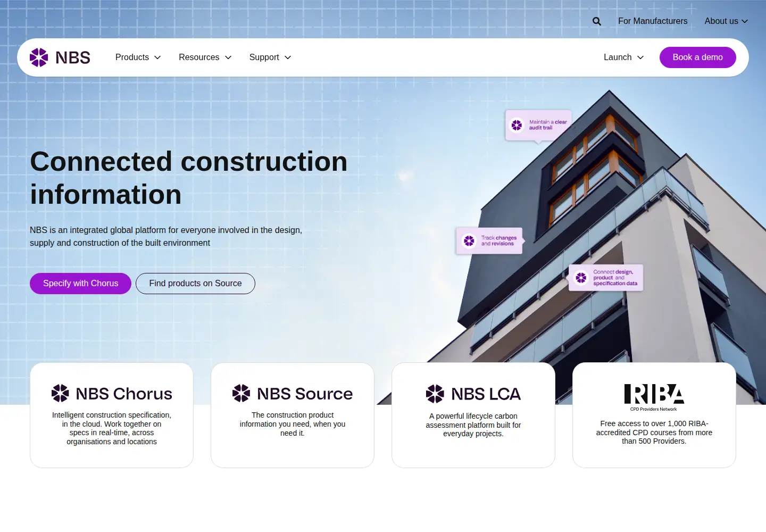The image size is (766, 532).
Task: Open the NBS Source description card
Action: pos(293,415)
